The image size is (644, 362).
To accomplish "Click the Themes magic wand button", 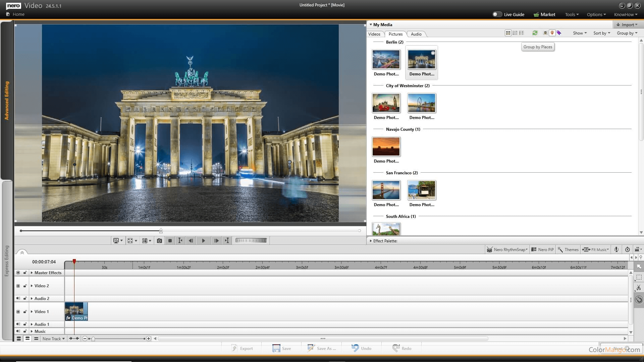I will [x=568, y=249].
